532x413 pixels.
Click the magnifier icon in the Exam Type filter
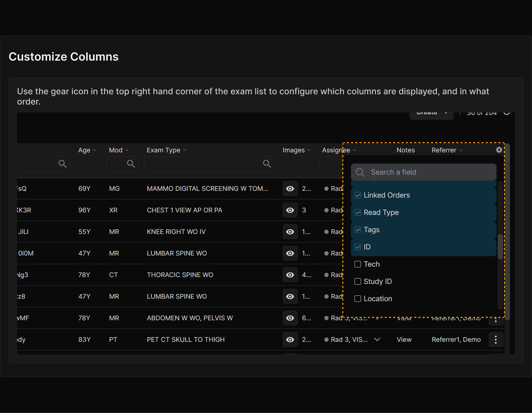tap(267, 164)
